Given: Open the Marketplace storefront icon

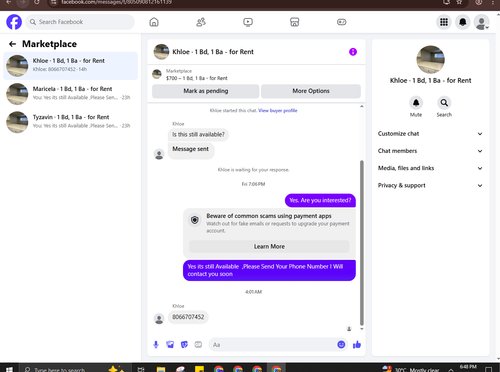Looking at the screenshot, I should tap(295, 22).
